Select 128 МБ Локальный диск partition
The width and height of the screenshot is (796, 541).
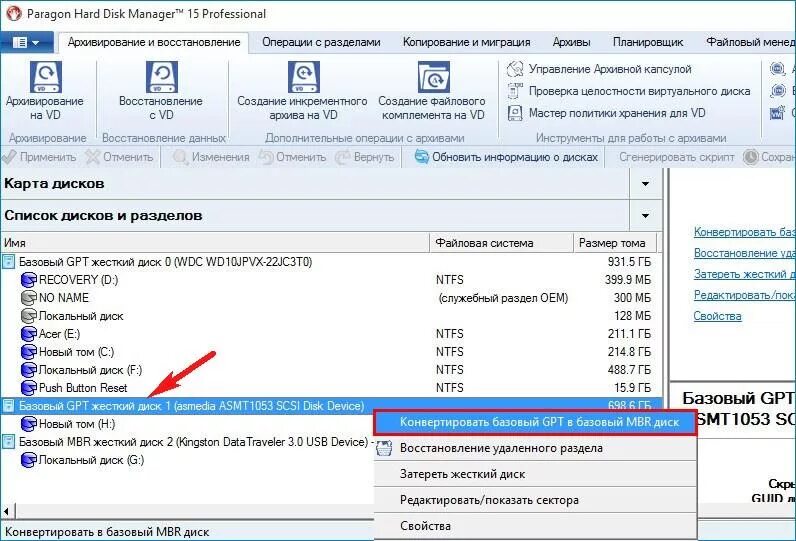(x=331, y=316)
